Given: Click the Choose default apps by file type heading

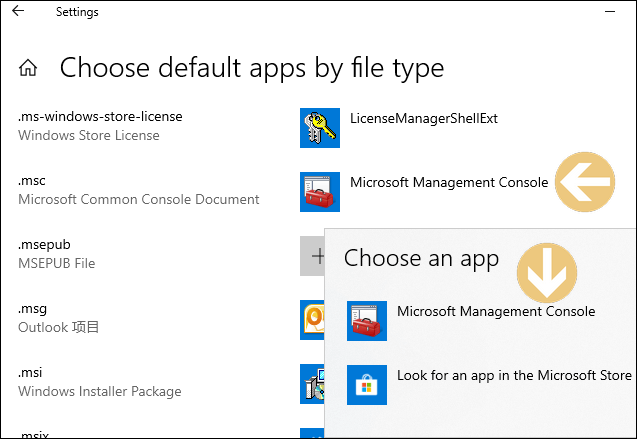Looking at the screenshot, I should pyautogui.click(x=252, y=68).
